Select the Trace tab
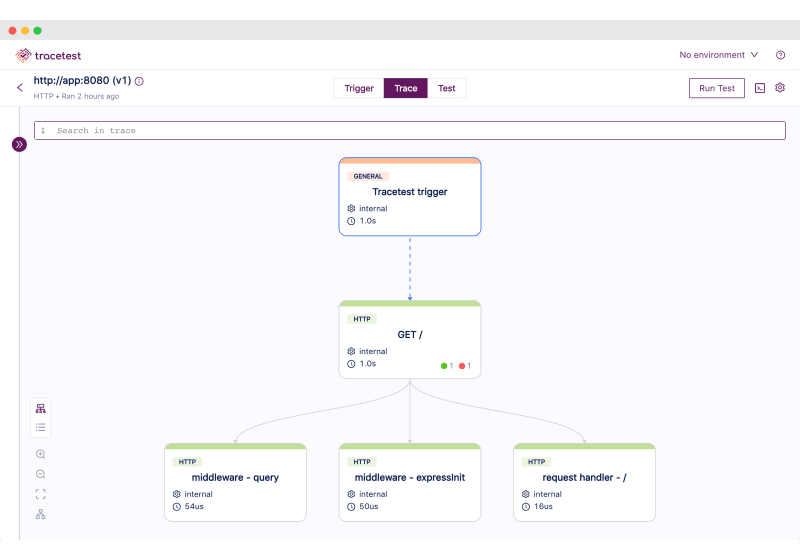The image size is (800, 560). [x=406, y=88]
